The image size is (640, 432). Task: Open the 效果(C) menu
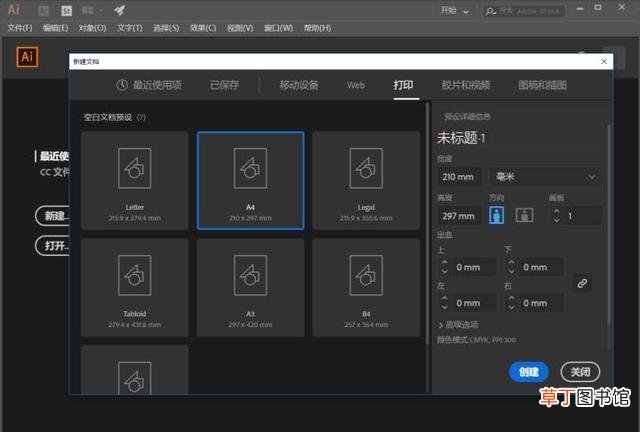[x=203, y=28]
